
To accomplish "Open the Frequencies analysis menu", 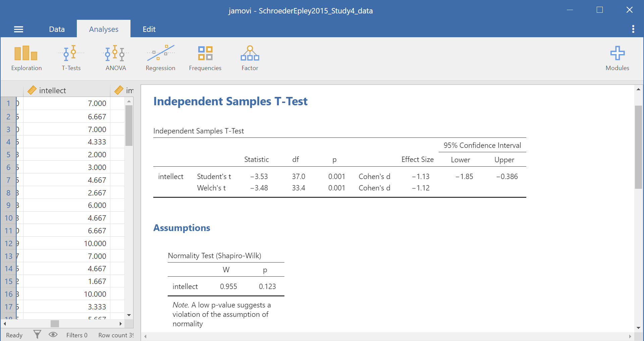I will [x=205, y=58].
